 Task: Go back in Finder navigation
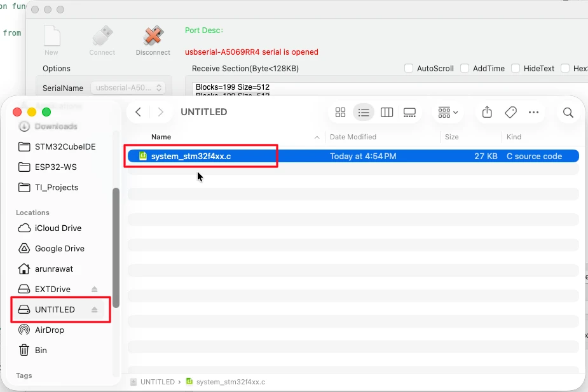click(x=138, y=112)
